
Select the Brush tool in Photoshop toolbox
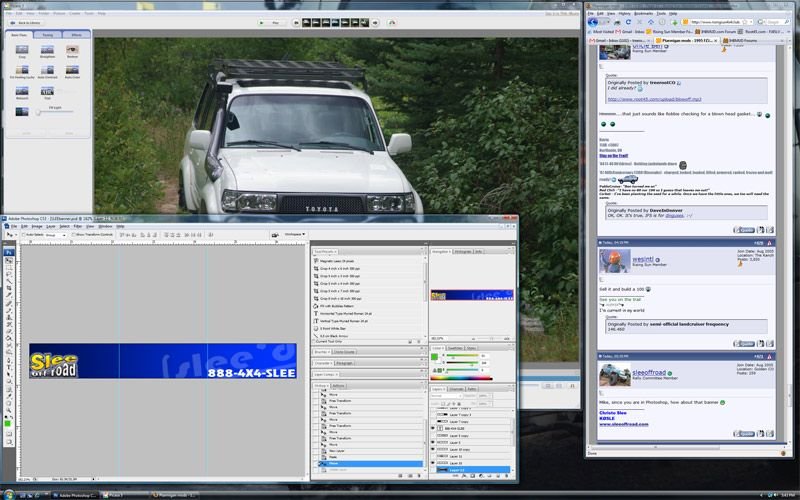9,310
